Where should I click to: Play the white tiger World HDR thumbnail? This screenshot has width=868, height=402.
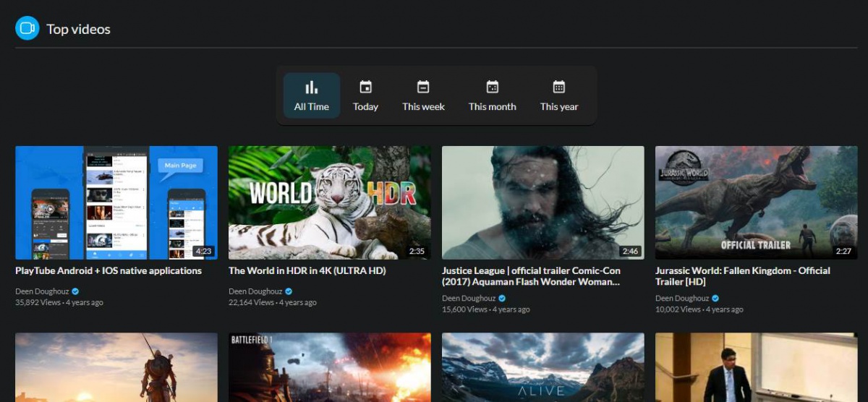[329, 202]
